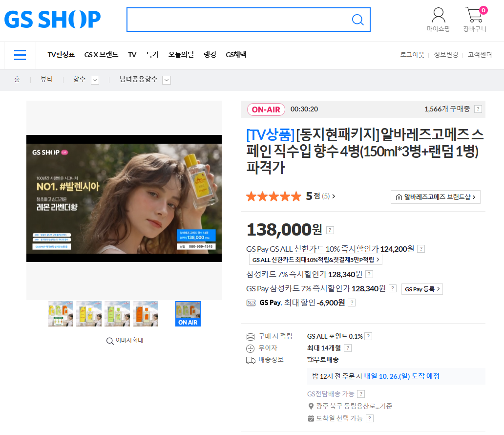Click the 배송정보 truck icon
This screenshot has width=504, height=435.
click(251, 360)
